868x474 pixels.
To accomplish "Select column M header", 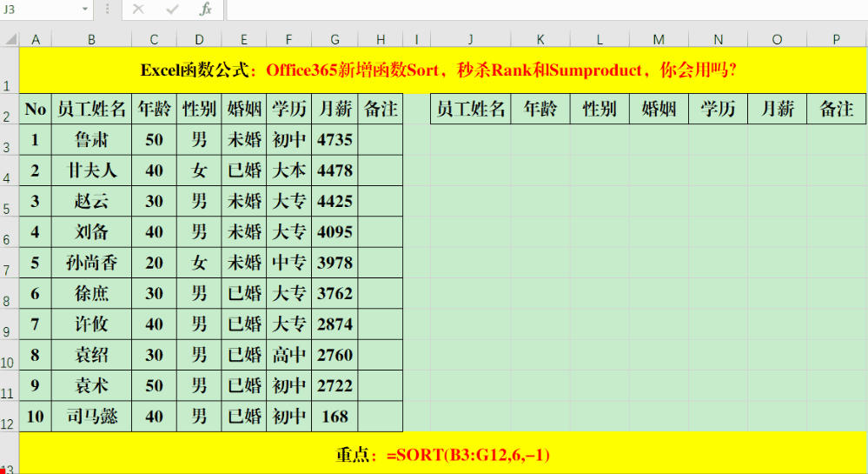I will [x=659, y=39].
